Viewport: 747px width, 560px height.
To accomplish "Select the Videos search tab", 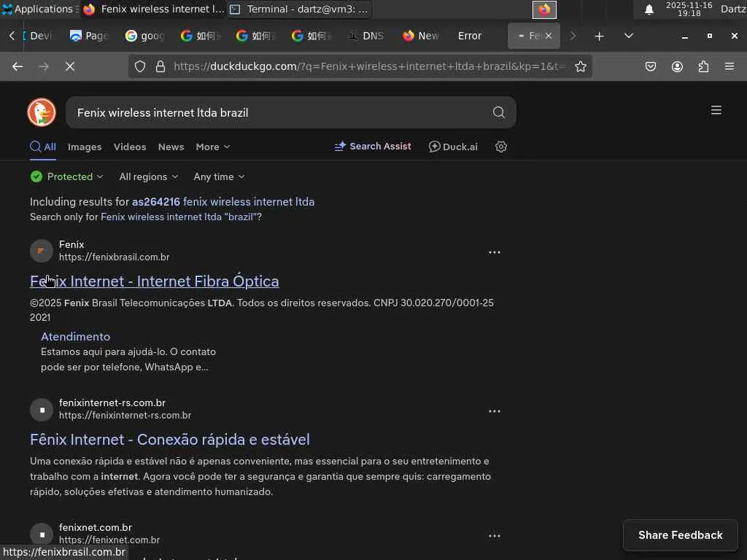I will point(130,147).
